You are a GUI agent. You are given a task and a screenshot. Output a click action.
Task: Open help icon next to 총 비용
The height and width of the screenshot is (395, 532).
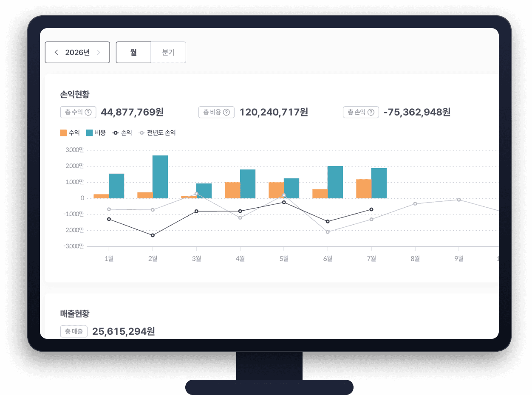coord(226,112)
